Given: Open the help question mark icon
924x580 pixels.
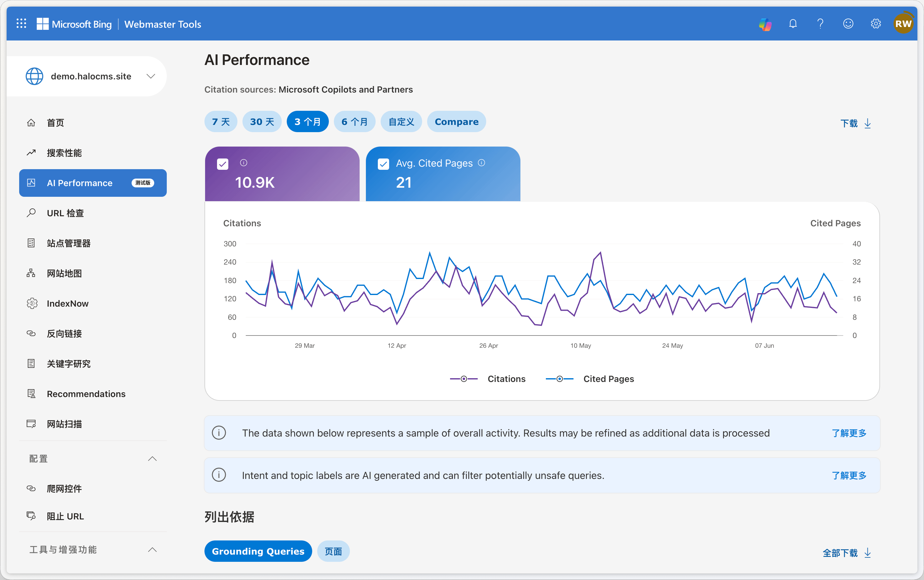Looking at the screenshot, I should tap(820, 24).
